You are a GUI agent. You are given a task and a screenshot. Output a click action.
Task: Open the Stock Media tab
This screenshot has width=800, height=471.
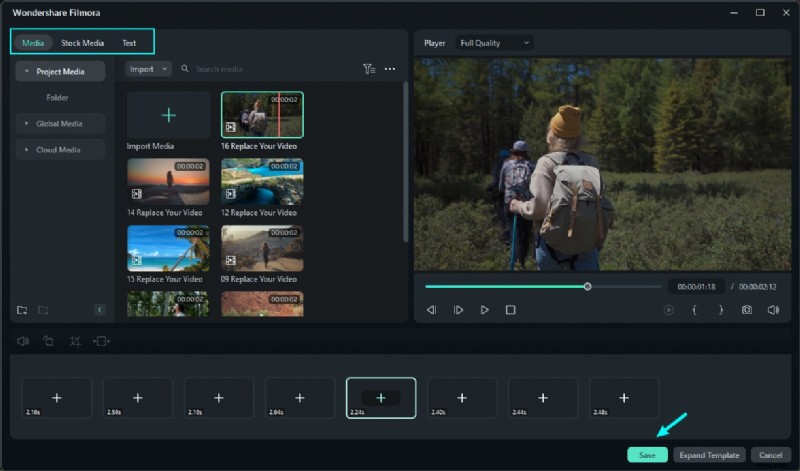click(x=82, y=43)
